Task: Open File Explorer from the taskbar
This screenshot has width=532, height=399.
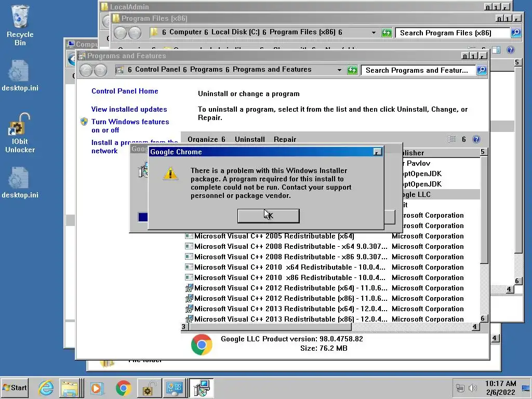Action: [71, 388]
